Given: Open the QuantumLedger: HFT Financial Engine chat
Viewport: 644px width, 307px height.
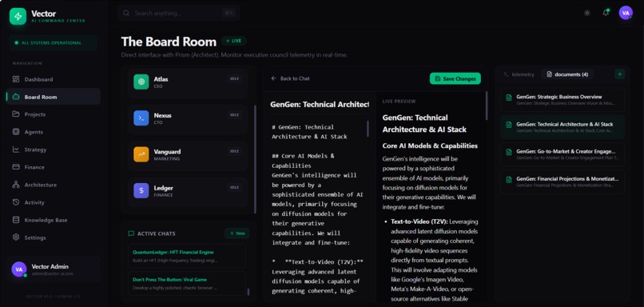Looking at the screenshot, I should coord(187,256).
